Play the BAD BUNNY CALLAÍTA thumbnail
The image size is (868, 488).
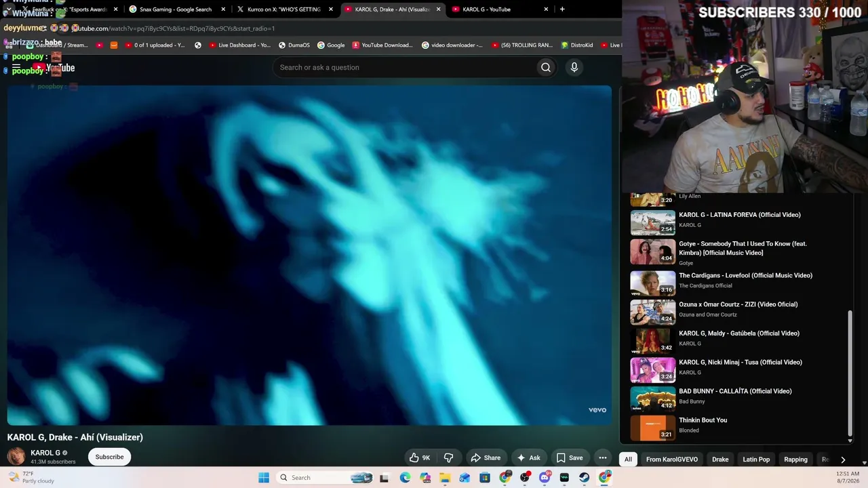[x=653, y=399]
